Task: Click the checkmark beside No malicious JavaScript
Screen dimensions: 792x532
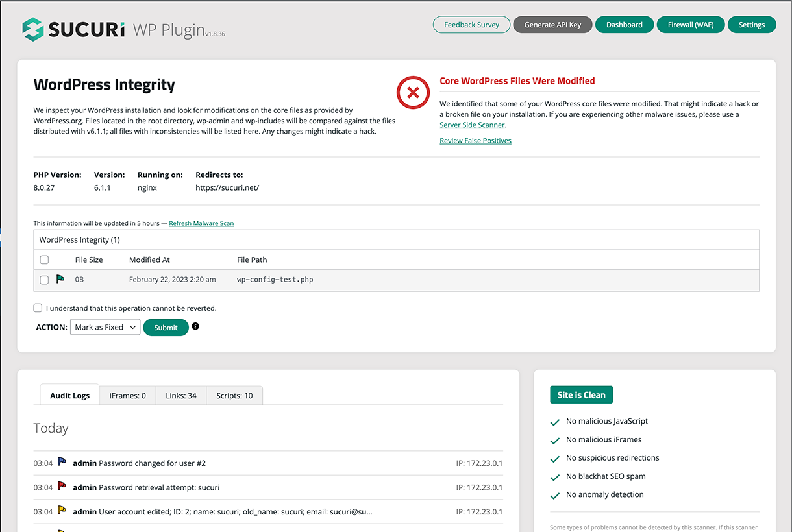Action: click(554, 422)
